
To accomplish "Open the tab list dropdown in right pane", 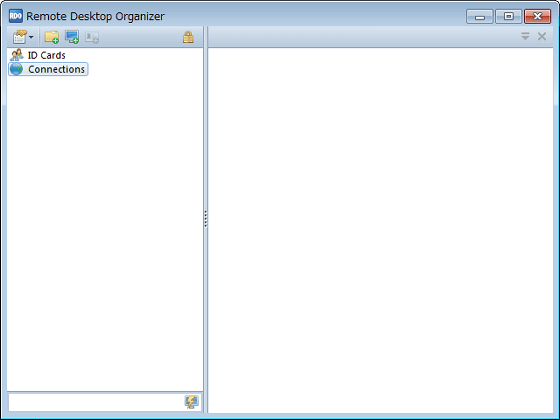I will tap(525, 36).
